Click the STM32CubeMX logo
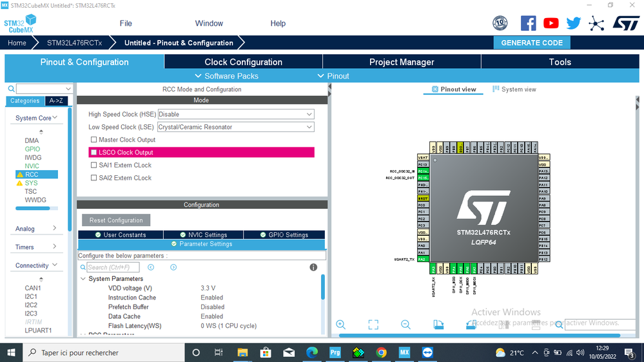644x362 pixels. point(20,24)
